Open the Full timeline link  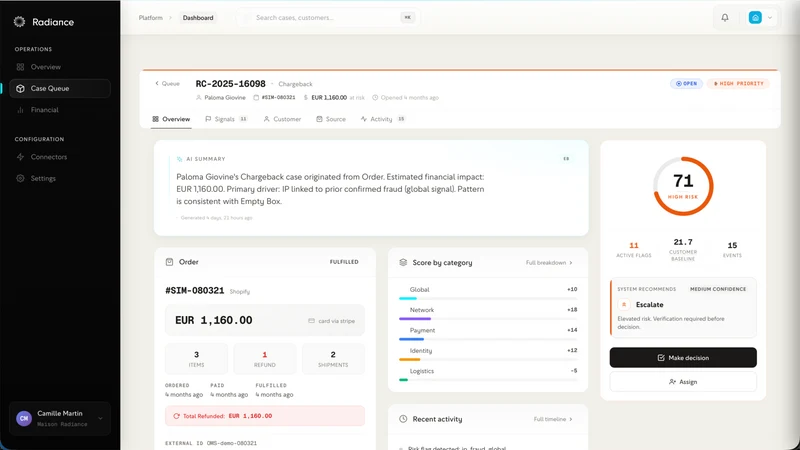tap(553, 419)
